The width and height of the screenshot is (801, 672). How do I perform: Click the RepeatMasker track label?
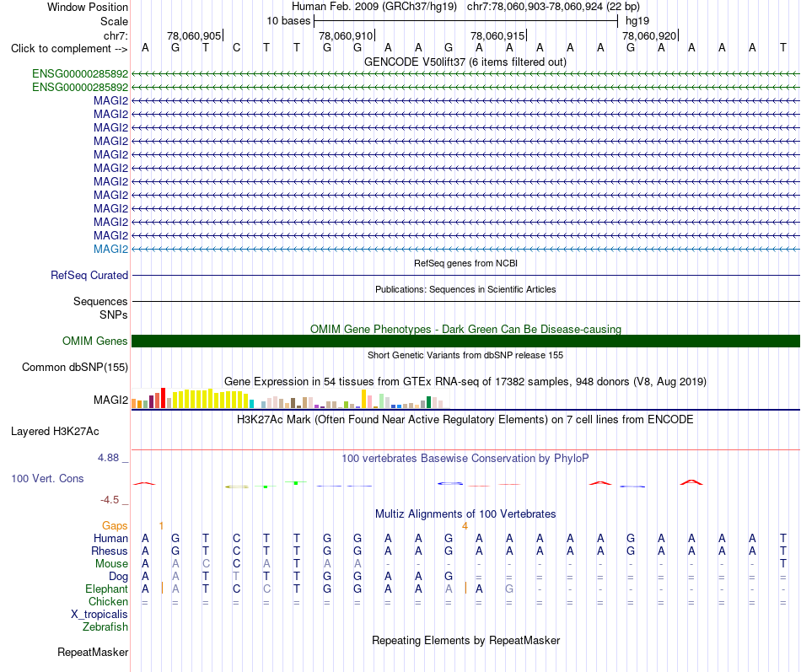click(x=93, y=652)
